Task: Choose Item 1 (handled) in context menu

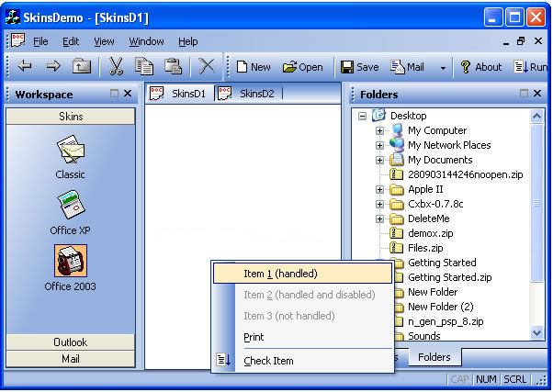Action: (x=302, y=274)
